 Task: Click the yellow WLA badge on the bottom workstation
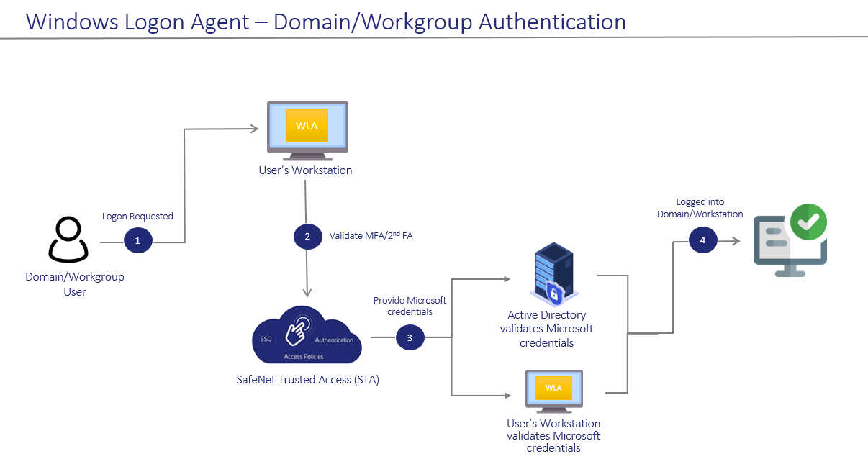coord(553,388)
